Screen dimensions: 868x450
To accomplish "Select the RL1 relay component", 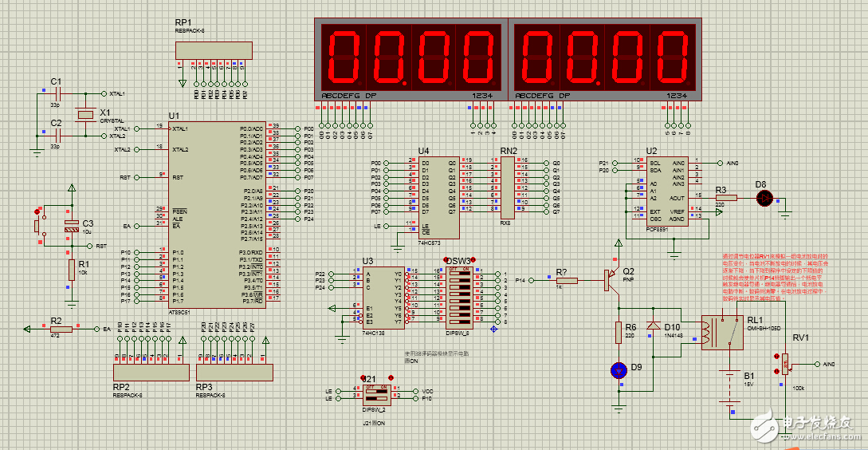I will click(x=715, y=332).
